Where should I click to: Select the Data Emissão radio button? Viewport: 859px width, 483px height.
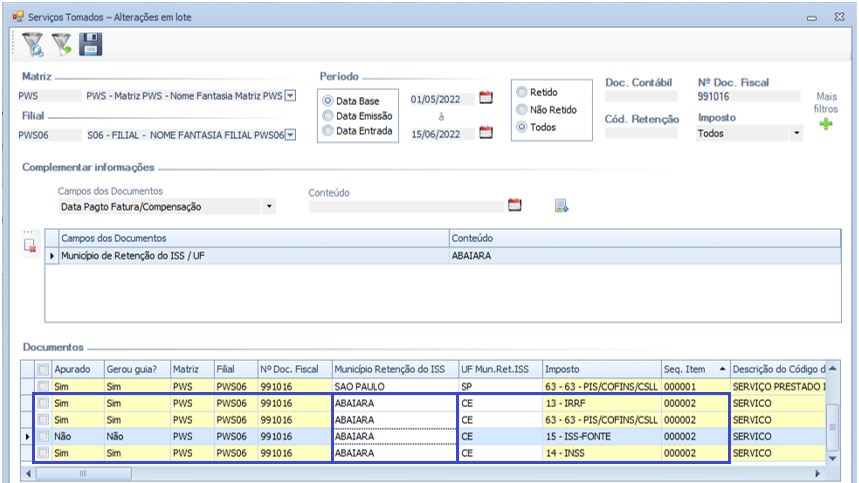[x=328, y=116]
